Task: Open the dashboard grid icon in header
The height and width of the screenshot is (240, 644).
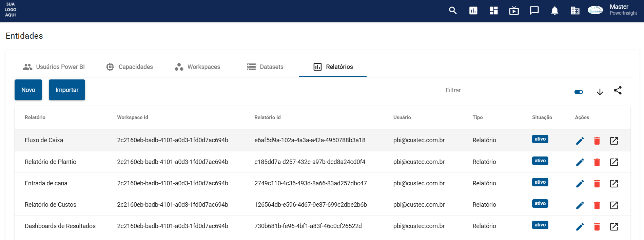Action: pyautogui.click(x=493, y=11)
